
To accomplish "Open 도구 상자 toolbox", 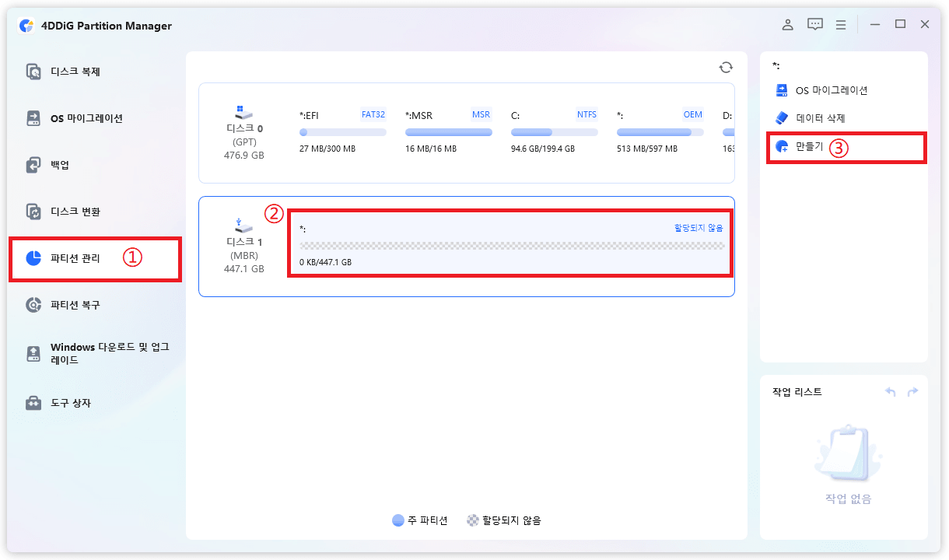I will [x=70, y=403].
